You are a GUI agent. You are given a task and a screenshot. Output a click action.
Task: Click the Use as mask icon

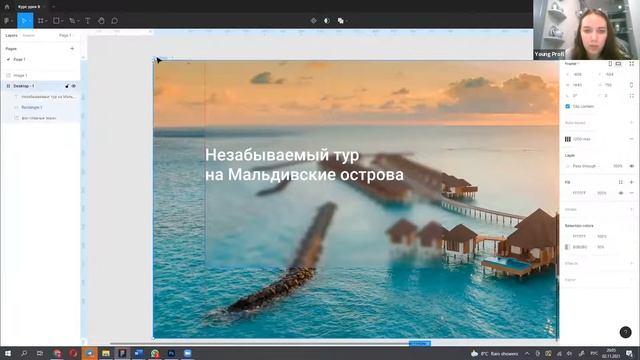coord(327,20)
